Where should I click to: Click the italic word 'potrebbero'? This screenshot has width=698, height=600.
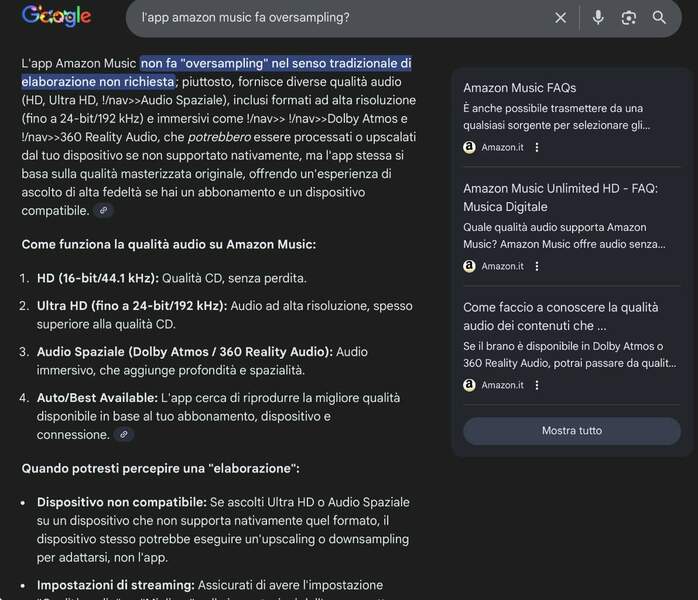click(x=219, y=137)
